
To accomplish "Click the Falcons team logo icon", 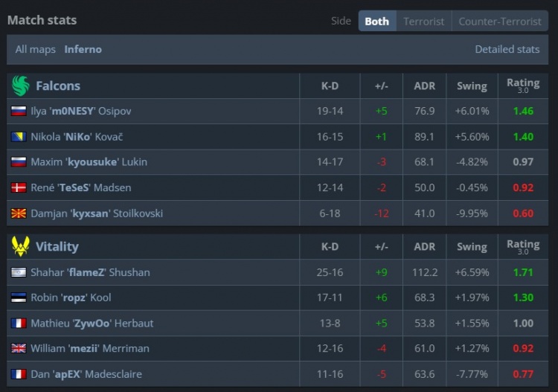I will point(20,86).
